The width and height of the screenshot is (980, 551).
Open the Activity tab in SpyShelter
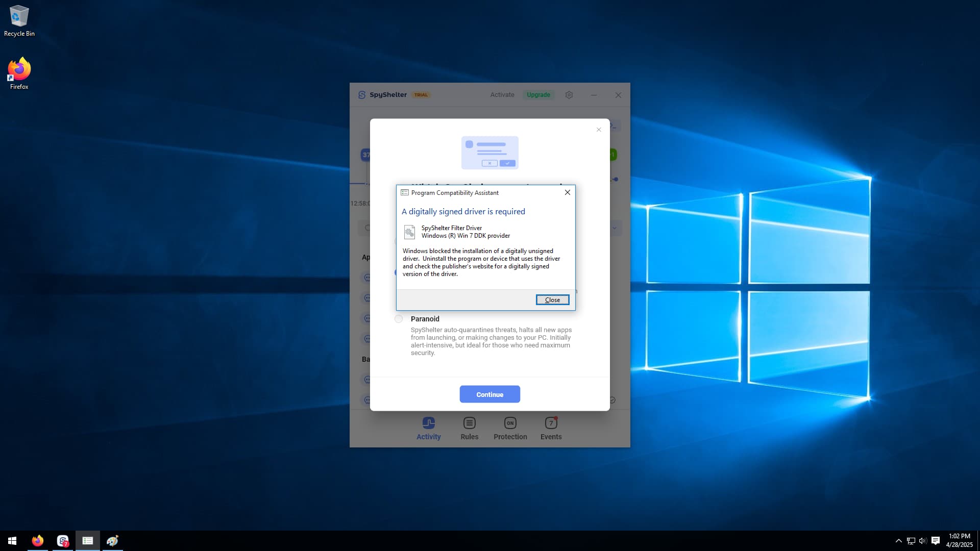(428, 429)
